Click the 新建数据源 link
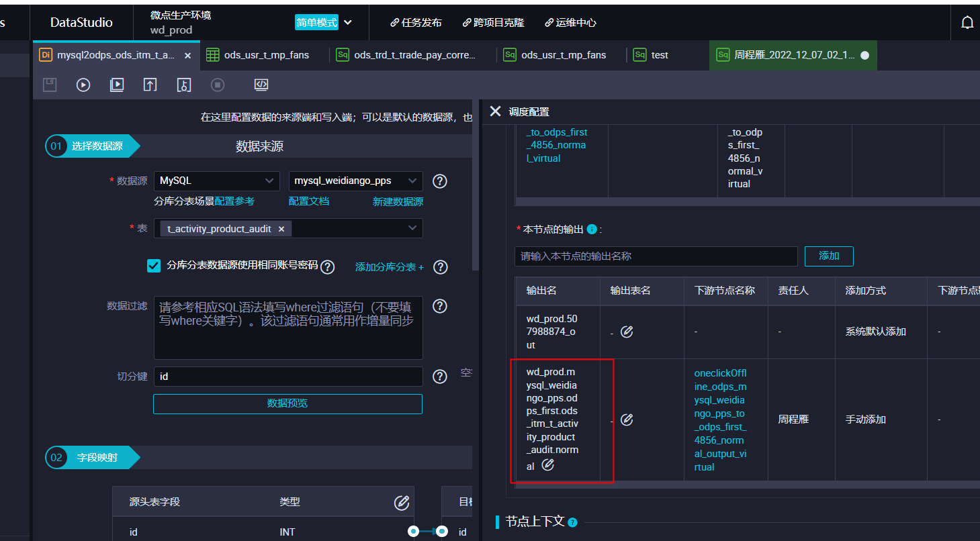The image size is (980, 541). (x=398, y=201)
